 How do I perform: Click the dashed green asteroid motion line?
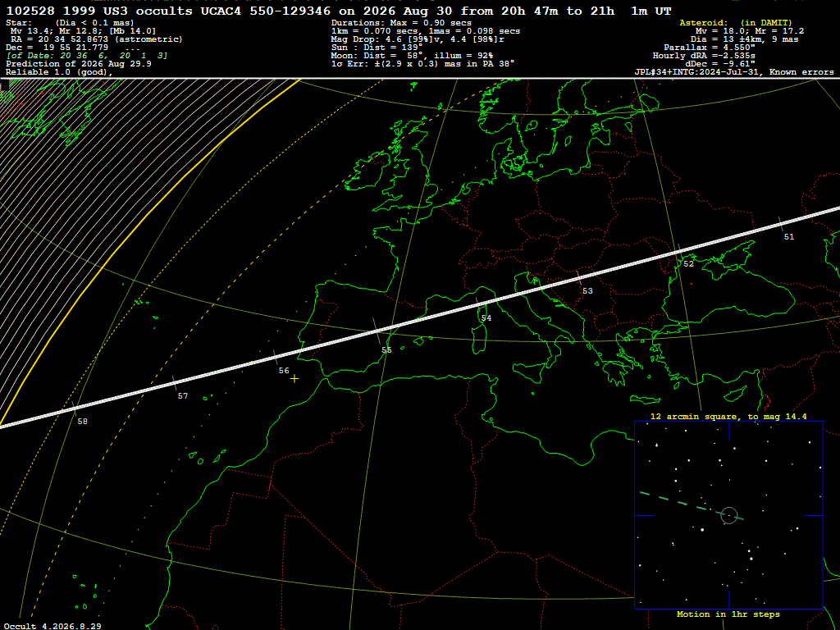point(691,505)
